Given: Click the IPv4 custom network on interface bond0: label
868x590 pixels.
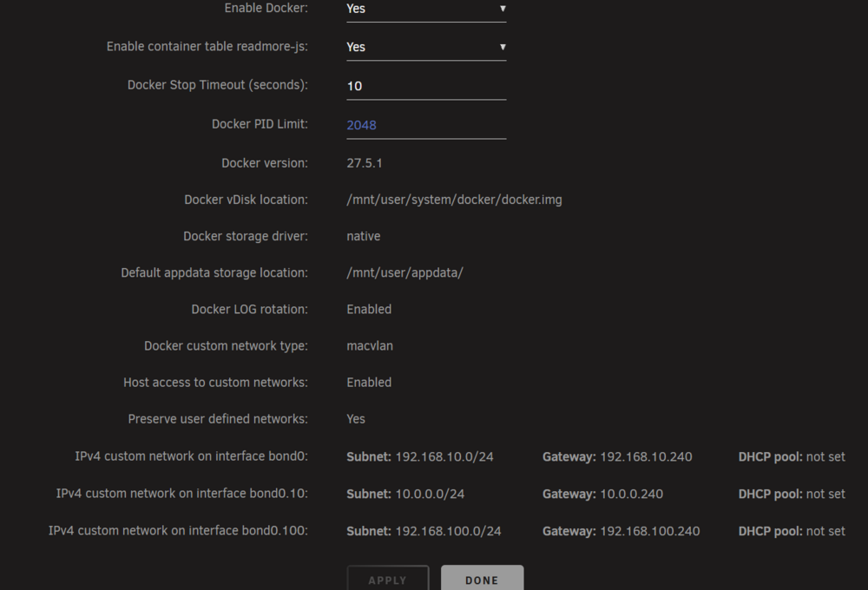Looking at the screenshot, I should [191, 456].
